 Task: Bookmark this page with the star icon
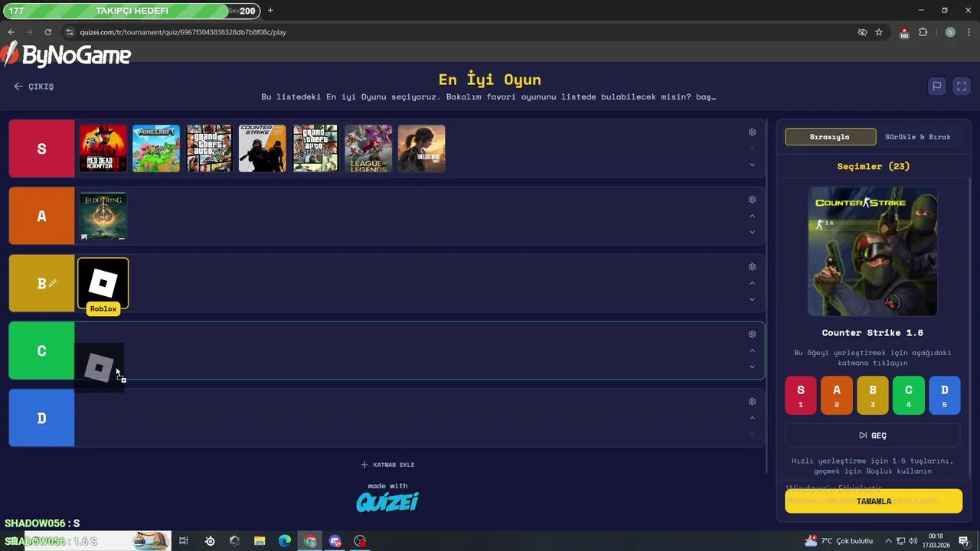[879, 32]
